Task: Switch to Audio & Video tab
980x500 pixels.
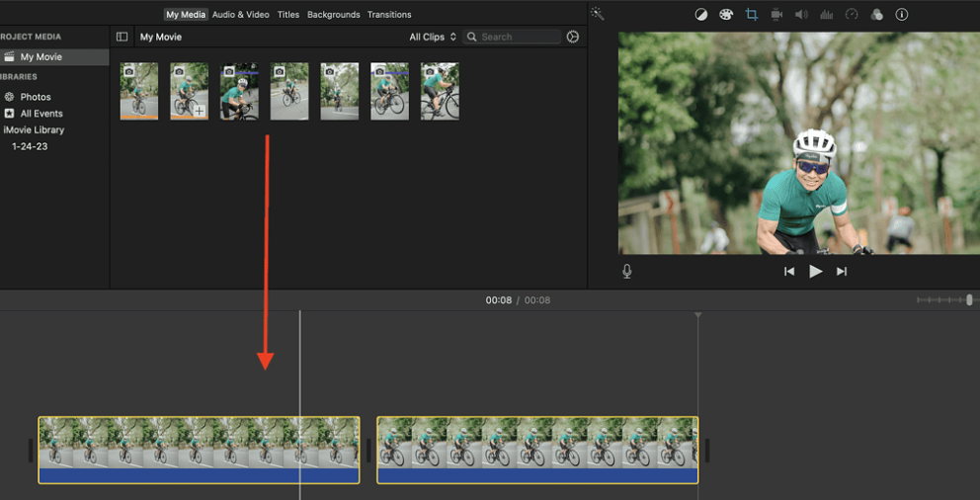Action: pos(241,15)
